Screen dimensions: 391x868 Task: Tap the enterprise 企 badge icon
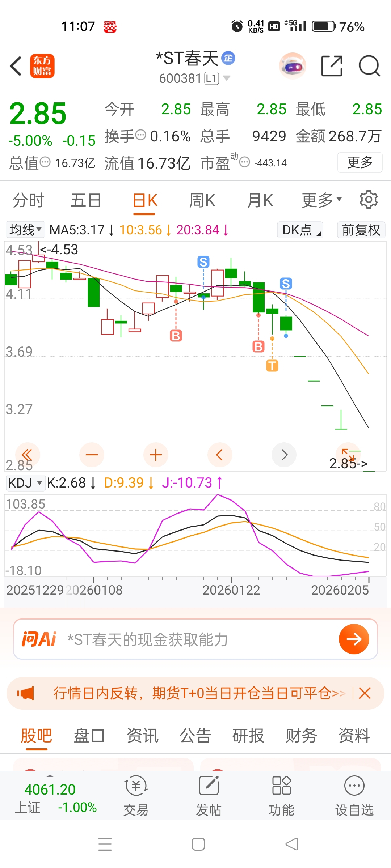(x=228, y=58)
